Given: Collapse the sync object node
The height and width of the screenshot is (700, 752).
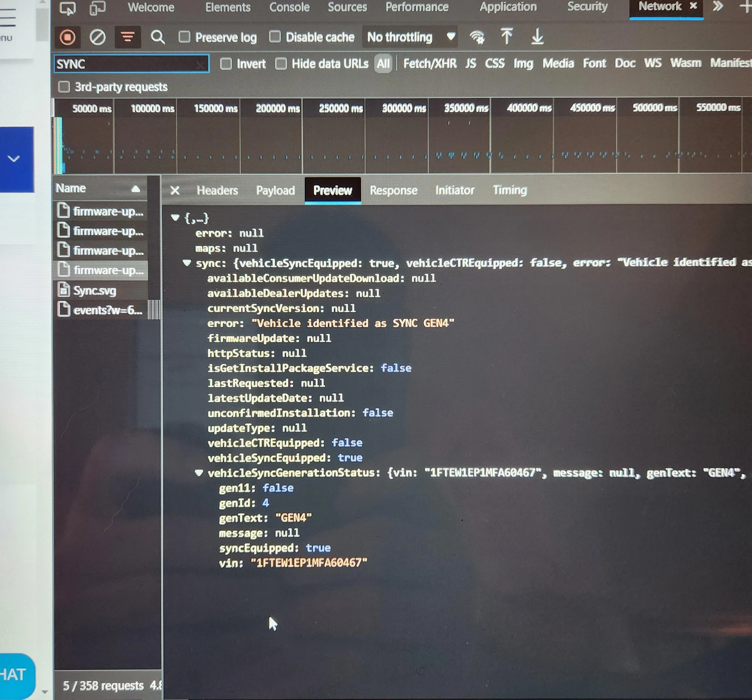Looking at the screenshot, I should click(x=186, y=262).
